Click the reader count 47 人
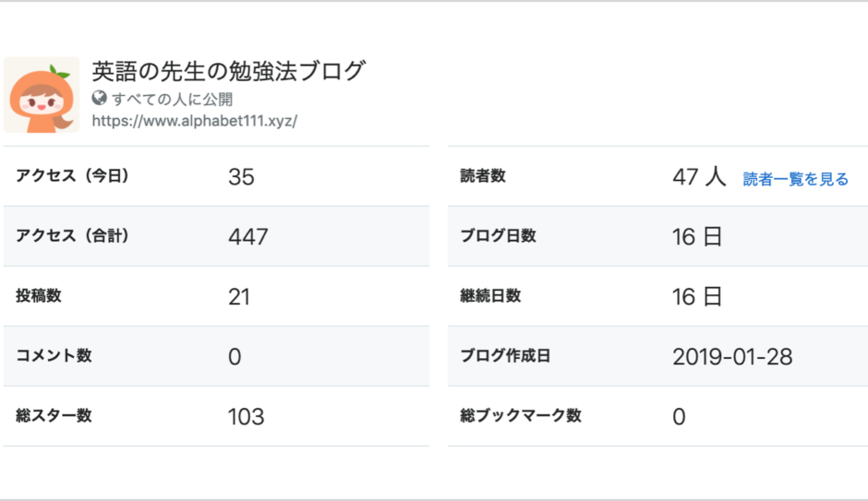The height and width of the screenshot is (501, 868). 699,177
